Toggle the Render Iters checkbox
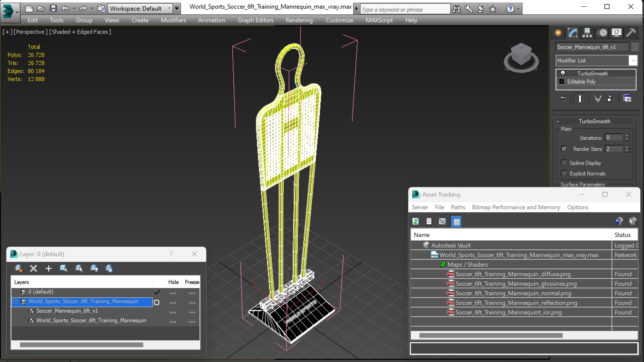This screenshot has height=362, width=644. (x=564, y=148)
